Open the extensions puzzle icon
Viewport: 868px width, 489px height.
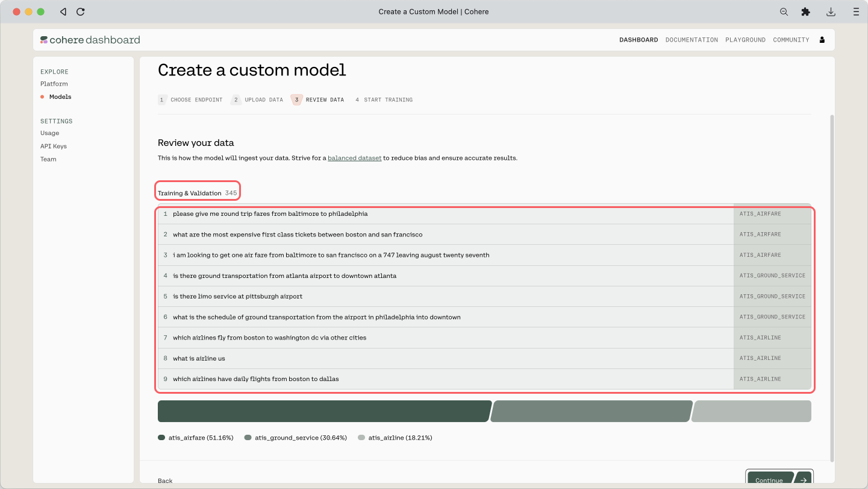point(805,11)
